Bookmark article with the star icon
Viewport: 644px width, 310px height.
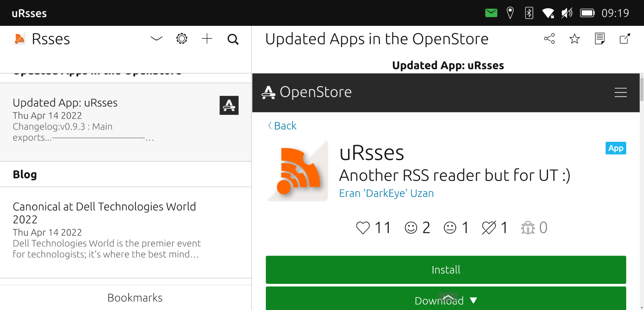[575, 39]
